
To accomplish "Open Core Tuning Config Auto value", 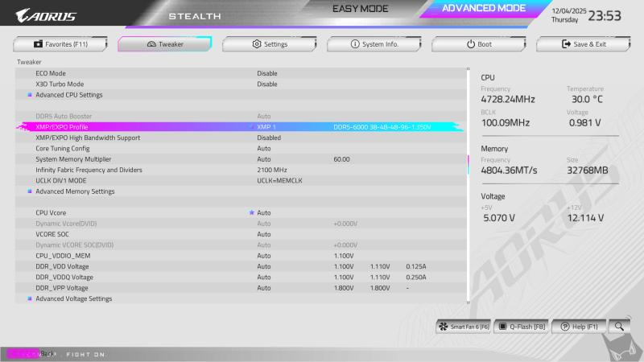I will click(264, 149).
